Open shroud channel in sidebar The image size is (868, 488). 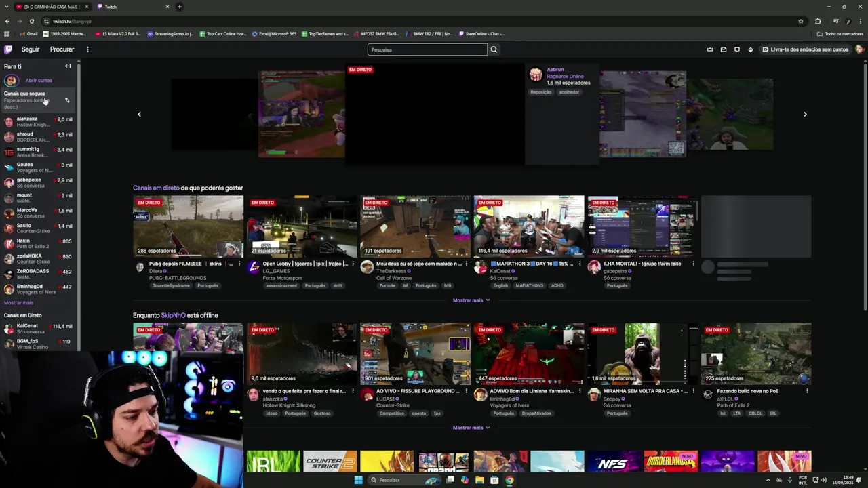[38, 137]
